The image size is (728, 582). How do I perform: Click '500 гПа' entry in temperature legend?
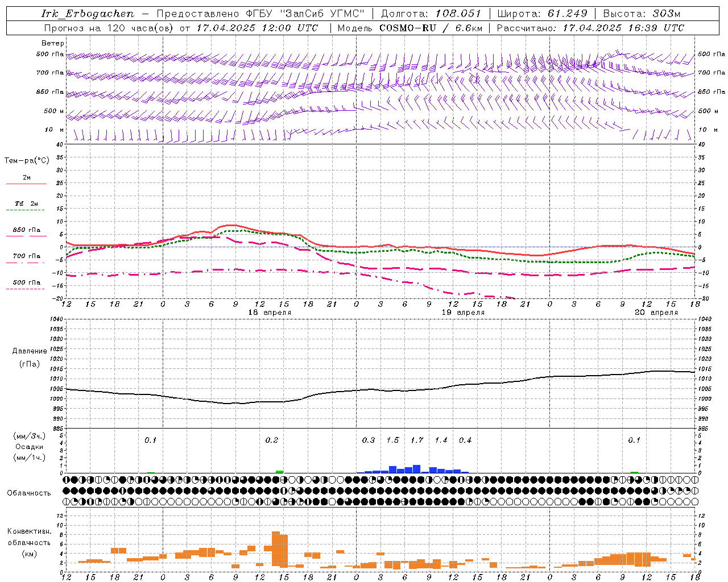point(27,282)
